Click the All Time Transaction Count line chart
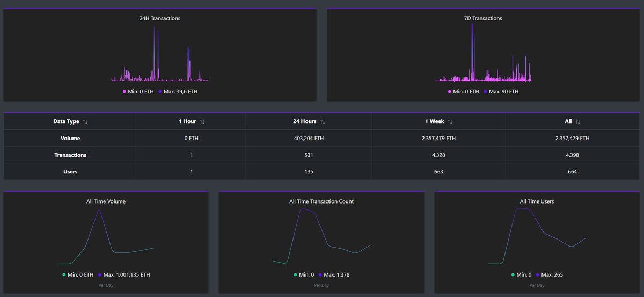The width and height of the screenshot is (644, 297). tap(321, 236)
